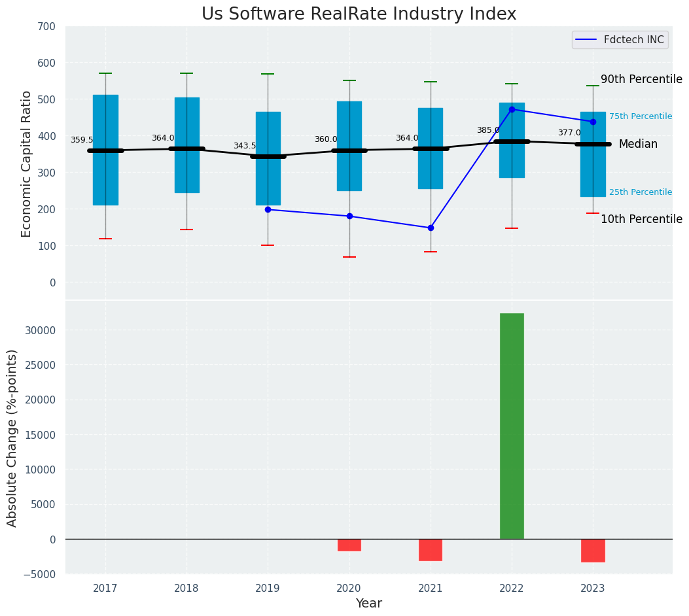This screenshot has height=616, width=689.
Task: Click the 2017 blue percentile box
Action: click(105, 150)
